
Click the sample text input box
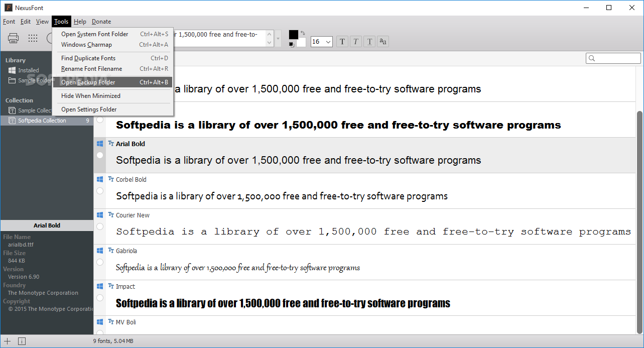click(219, 39)
